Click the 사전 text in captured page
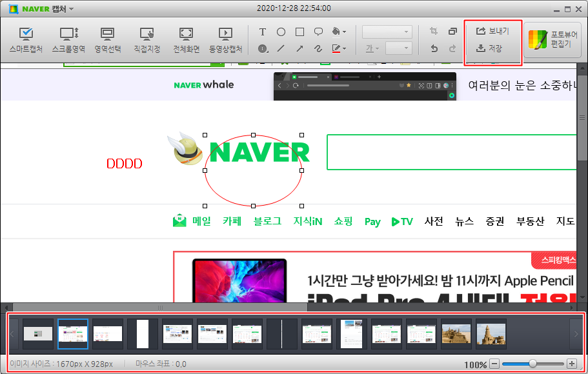588x374 pixels. [434, 221]
